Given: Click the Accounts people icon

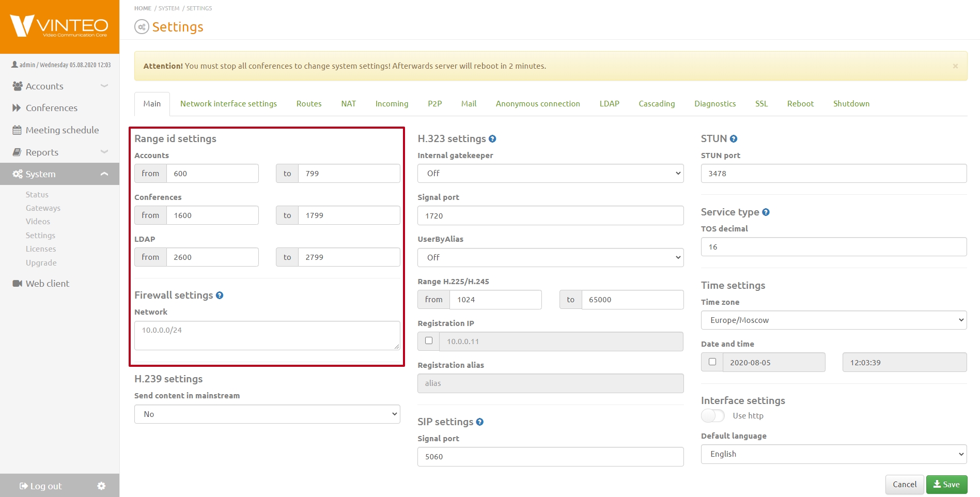Looking at the screenshot, I should 18,86.
